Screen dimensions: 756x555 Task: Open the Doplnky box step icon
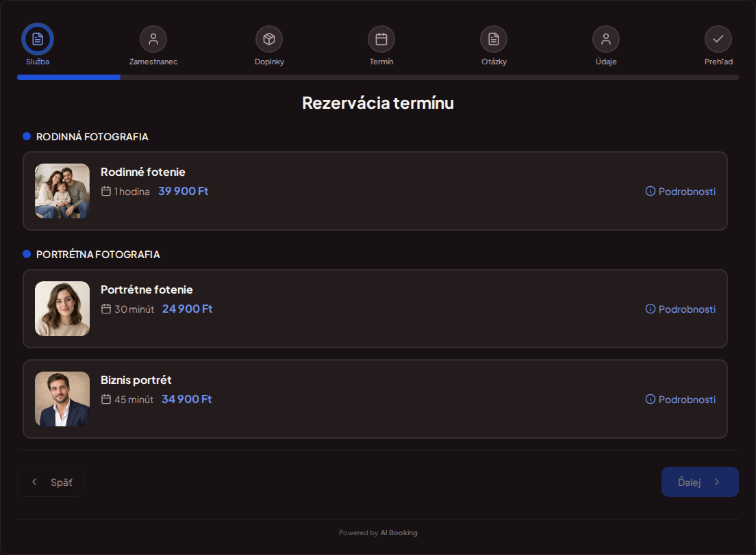tap(269, 39)
